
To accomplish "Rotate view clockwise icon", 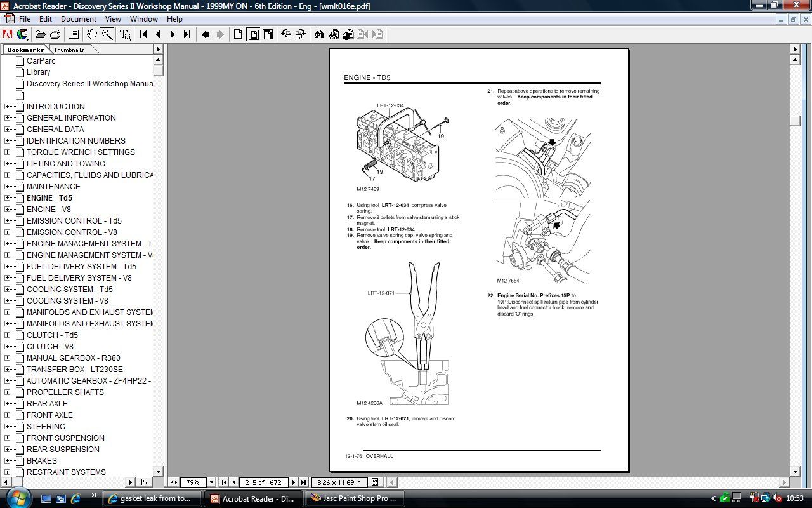I will click(301, 34).
